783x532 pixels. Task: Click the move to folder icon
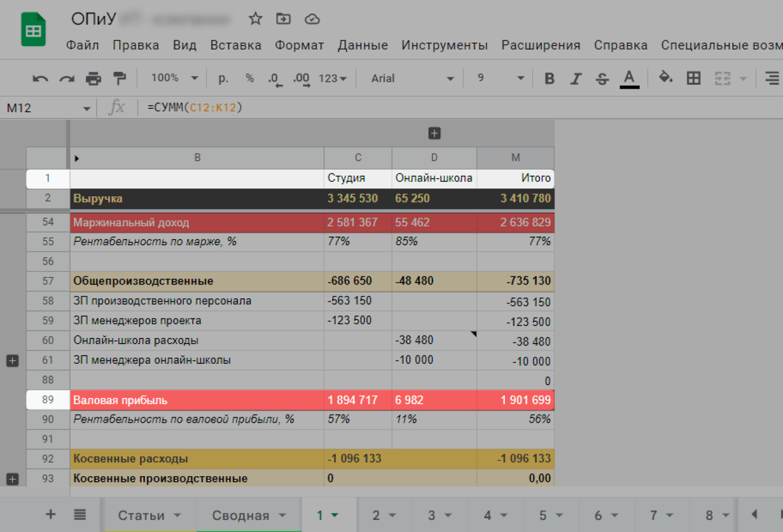[283, 19]
